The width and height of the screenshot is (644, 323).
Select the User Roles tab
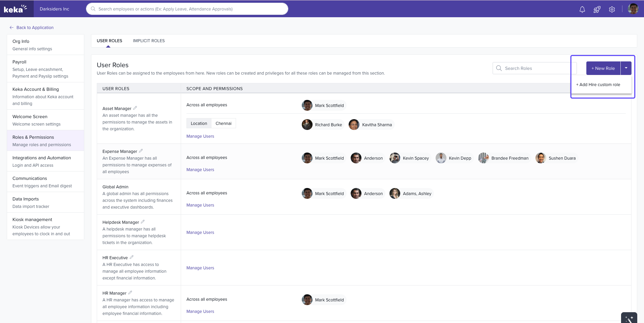coord(109,41)
